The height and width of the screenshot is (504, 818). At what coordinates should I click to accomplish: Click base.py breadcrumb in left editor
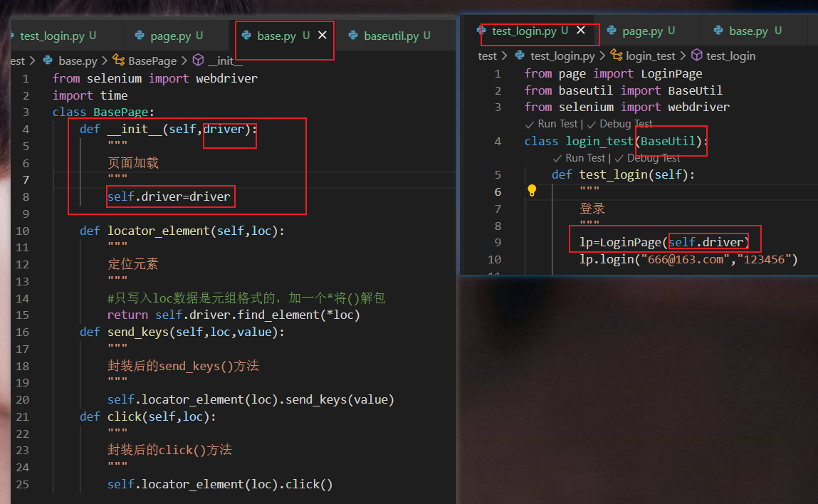78,61
